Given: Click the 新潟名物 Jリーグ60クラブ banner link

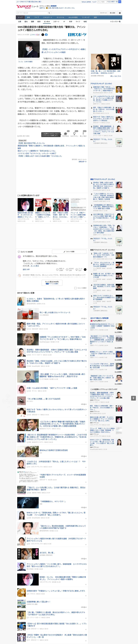Looking at the screenshot, I should coord(29,2).
